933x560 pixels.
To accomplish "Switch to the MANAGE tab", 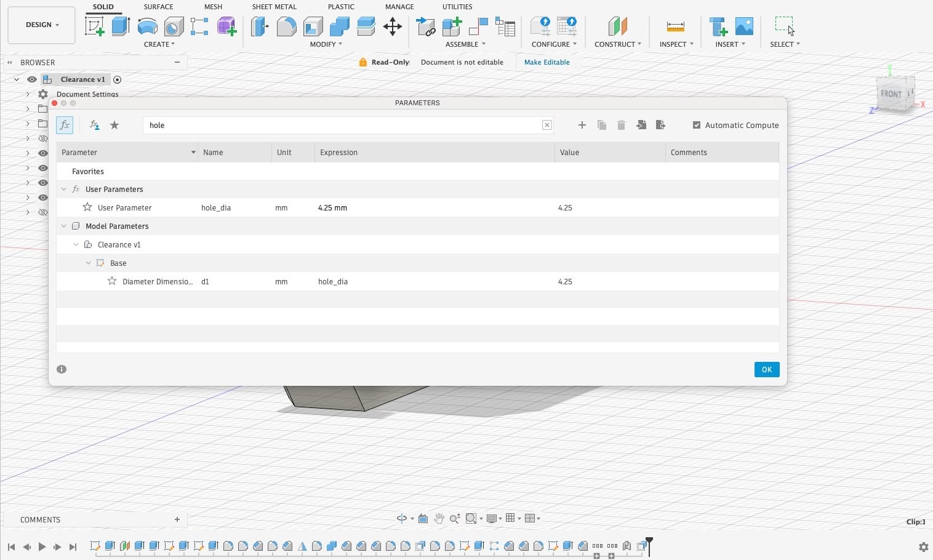I will click(x=399, y=7).
